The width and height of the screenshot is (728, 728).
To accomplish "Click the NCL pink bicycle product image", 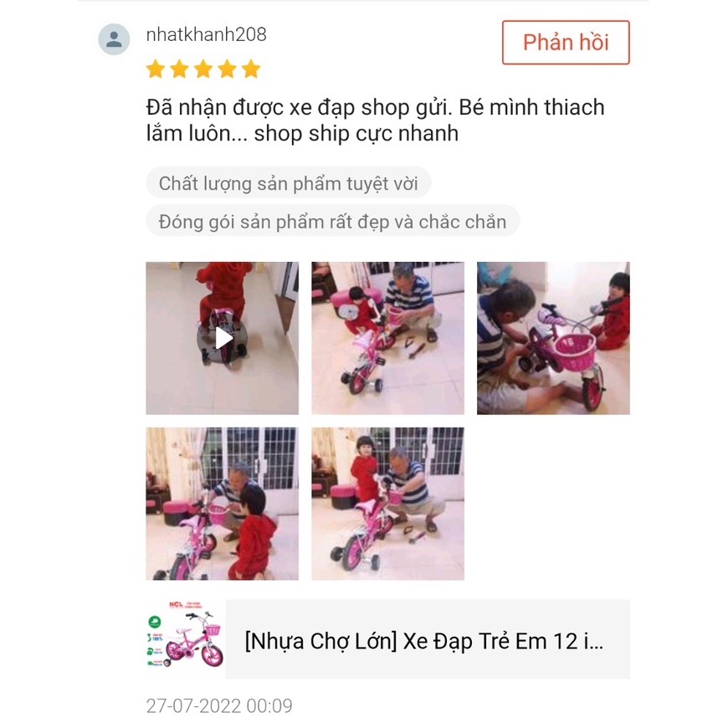I will click(x=186, y=638).
